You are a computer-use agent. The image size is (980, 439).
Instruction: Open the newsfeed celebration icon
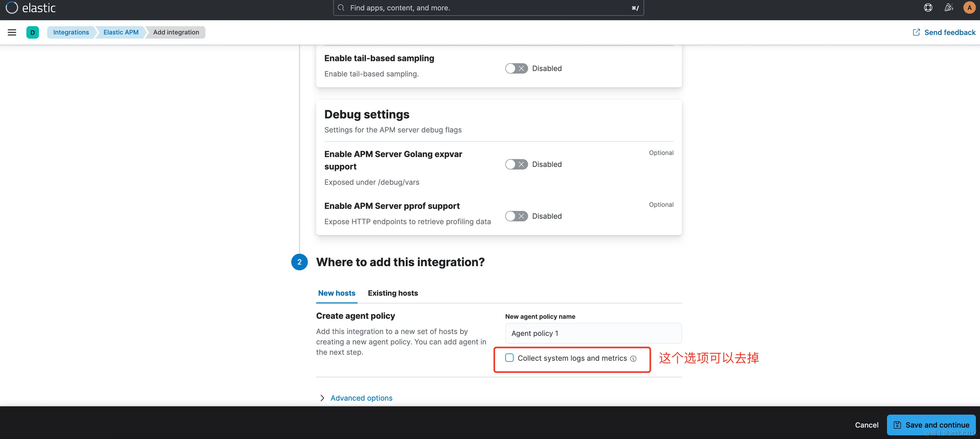click(949, 7)
